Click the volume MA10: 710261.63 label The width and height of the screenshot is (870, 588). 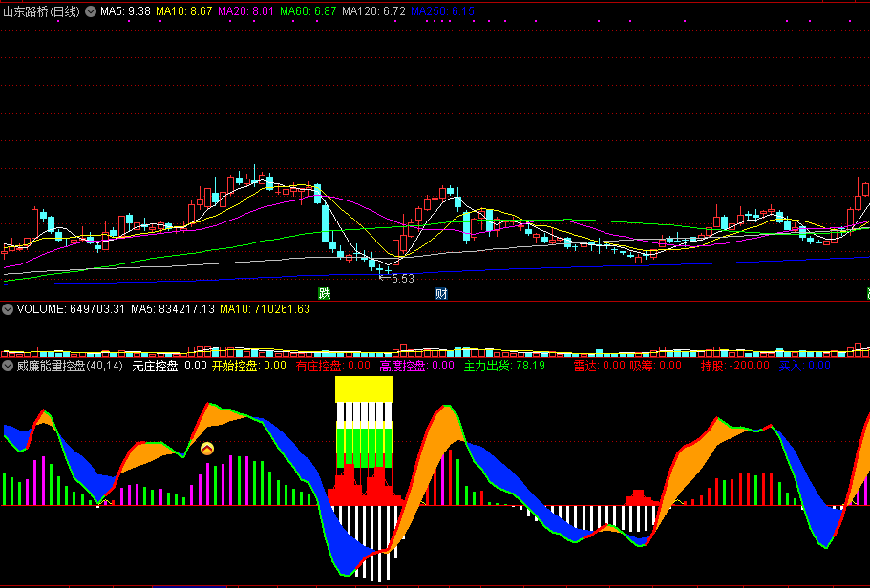coord(265,309)
